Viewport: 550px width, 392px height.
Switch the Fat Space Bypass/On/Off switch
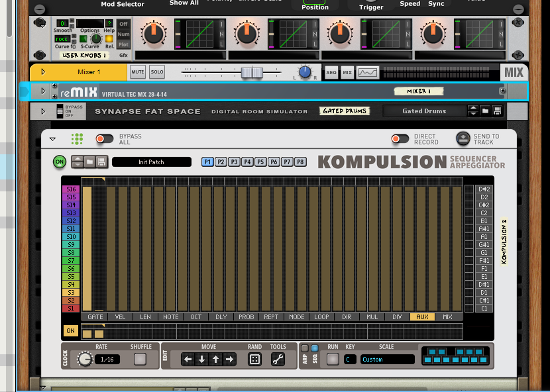(x=60, y=111)
